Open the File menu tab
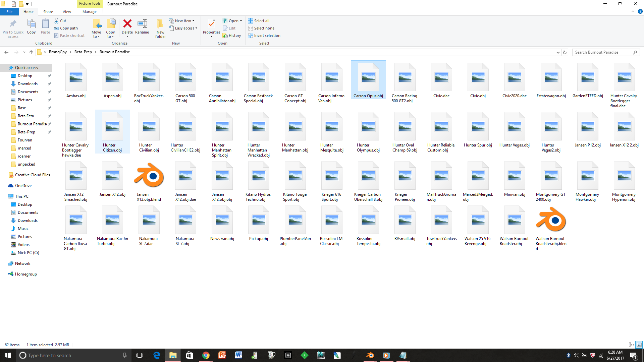644x362 pixels. pyautogui.click(x=9, y=12)
